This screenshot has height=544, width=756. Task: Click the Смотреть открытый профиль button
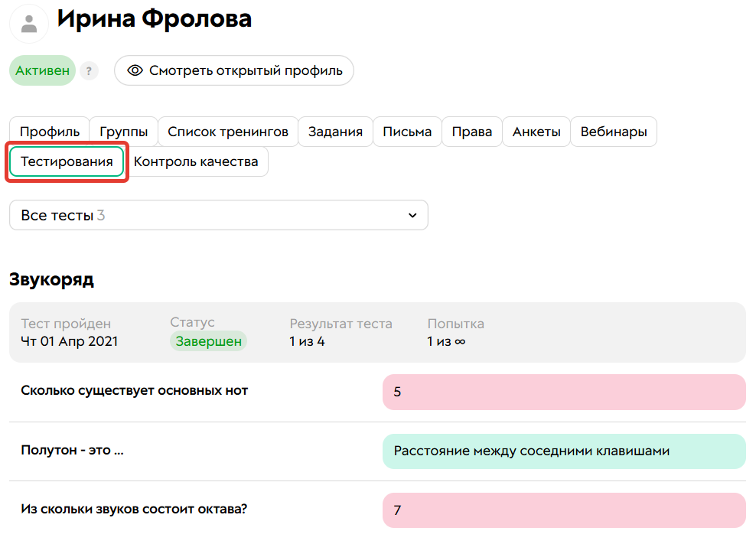pyautogui.click(x=233, y=70)
